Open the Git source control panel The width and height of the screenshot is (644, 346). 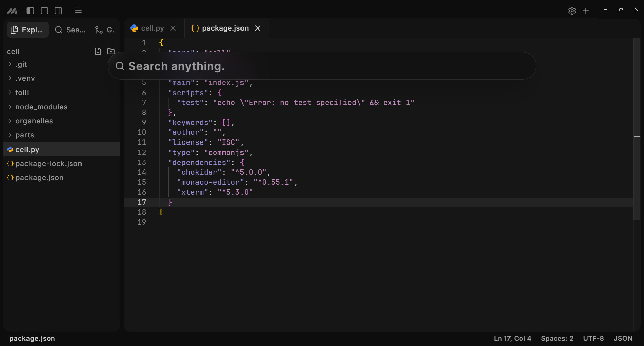click(104, 30)
